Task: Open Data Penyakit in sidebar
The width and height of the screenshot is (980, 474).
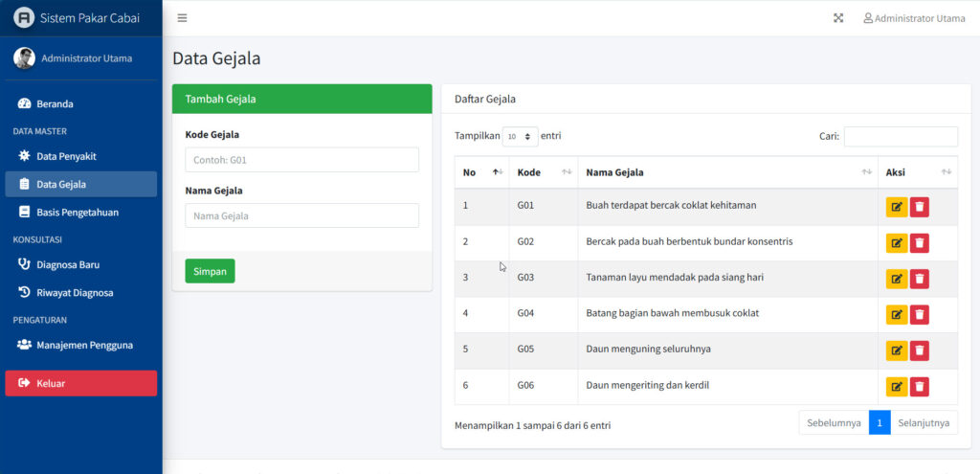Action: (66, 156)
